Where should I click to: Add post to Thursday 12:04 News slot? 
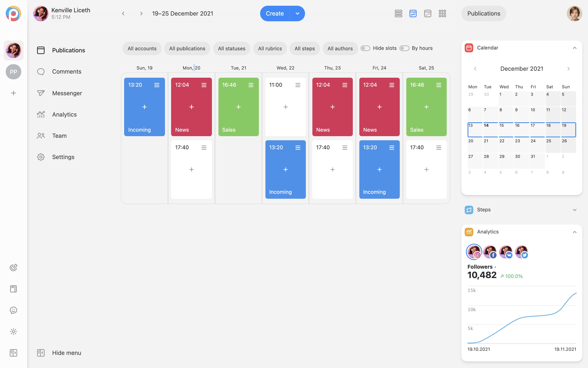click(332, 107)
